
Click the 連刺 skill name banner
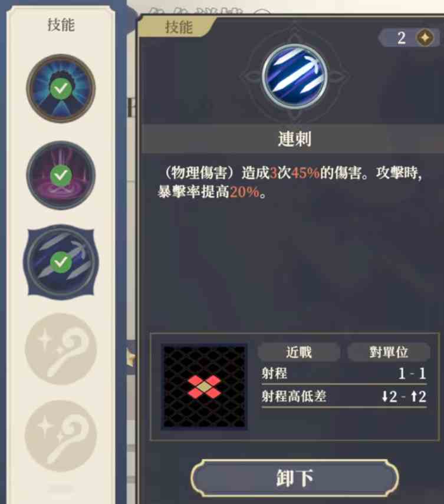[294, 139]
